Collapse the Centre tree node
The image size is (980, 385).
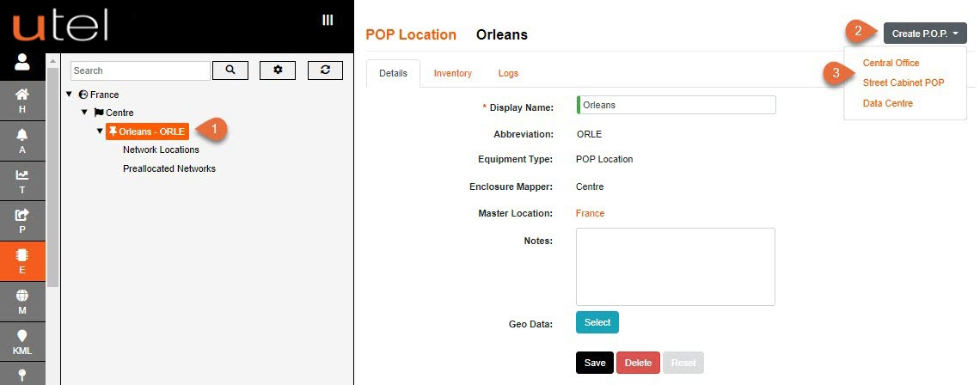[x=84, y=113]
